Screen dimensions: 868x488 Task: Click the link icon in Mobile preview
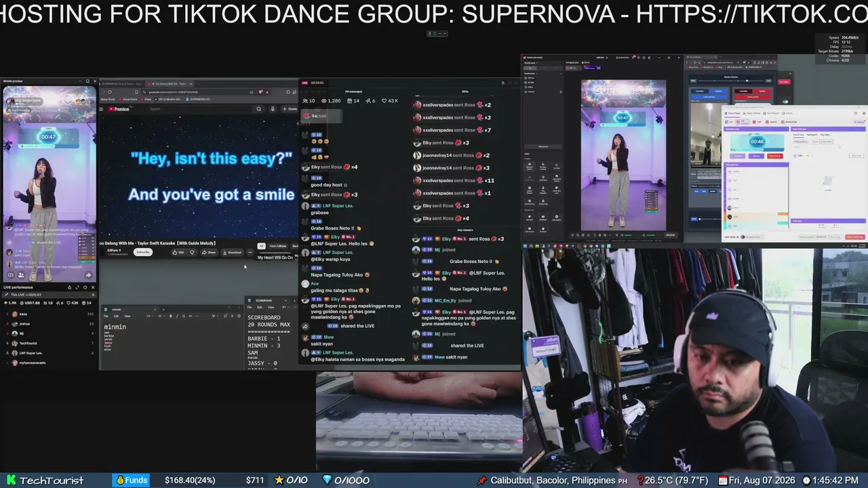pos(11,275)
